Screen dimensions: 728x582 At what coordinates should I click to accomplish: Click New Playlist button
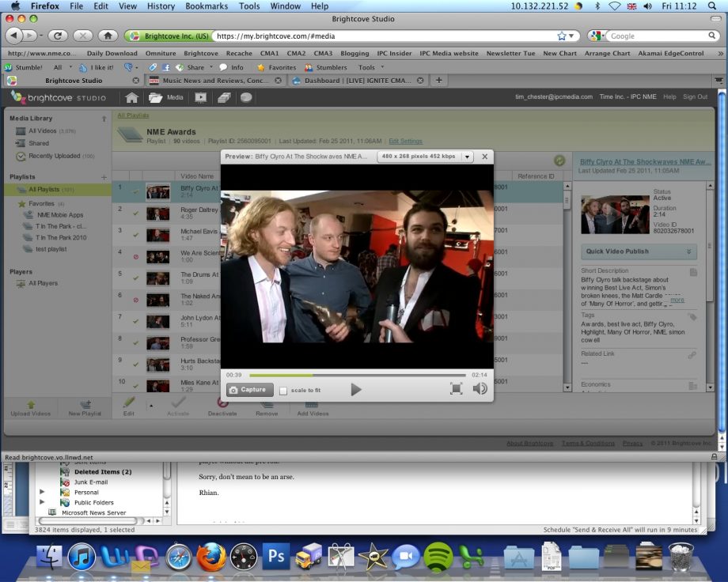[x=85, y=408]
